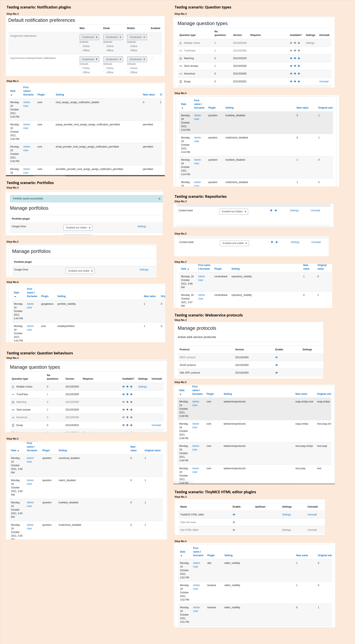Open Google Drive 'Enabled and visible' dropdown

80,271
